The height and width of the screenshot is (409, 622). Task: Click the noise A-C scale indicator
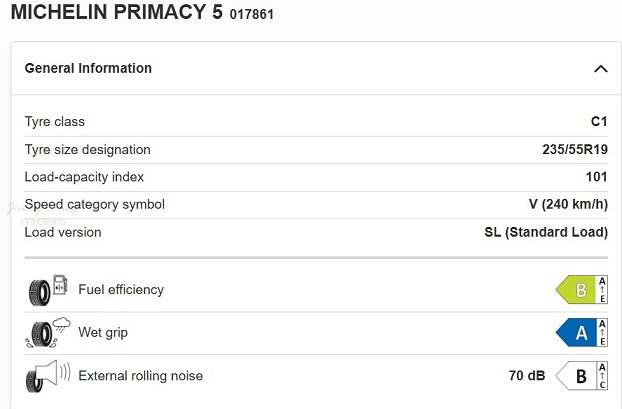pos(602,377)
